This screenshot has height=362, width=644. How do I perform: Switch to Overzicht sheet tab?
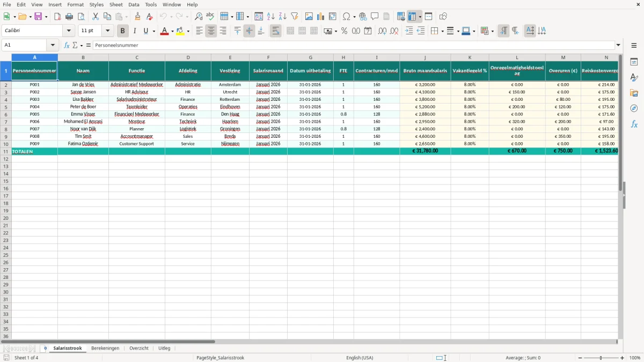(138, 348)
